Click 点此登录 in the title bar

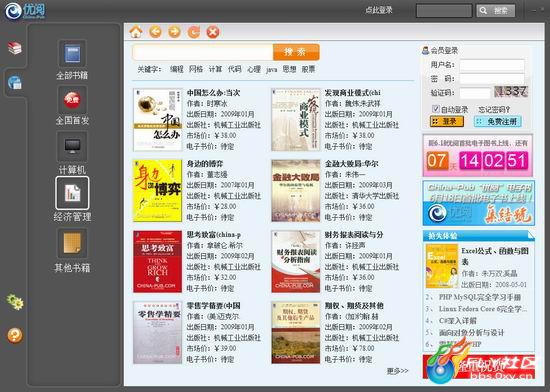378,11
